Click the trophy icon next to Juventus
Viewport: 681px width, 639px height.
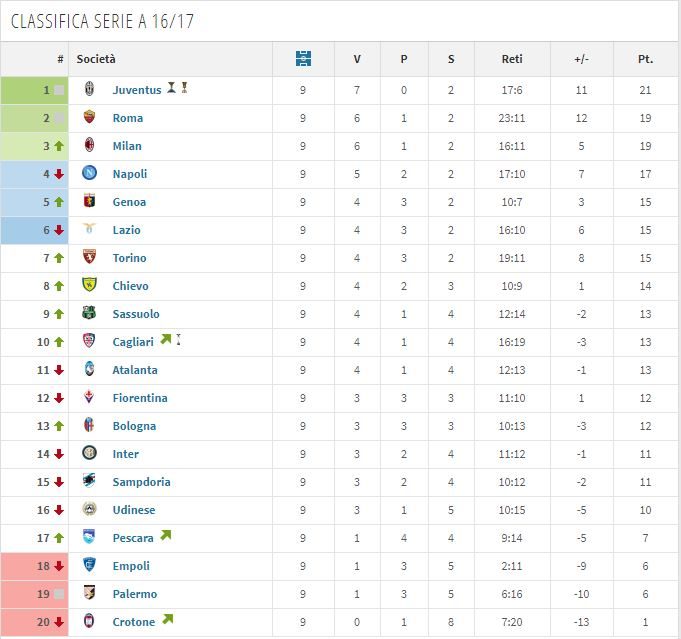coord(172,87)
